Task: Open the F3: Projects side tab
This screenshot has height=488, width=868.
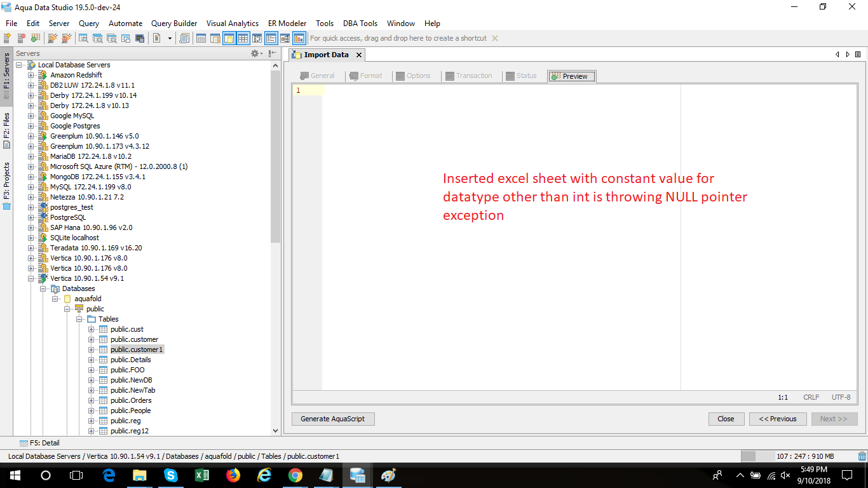Action: [x=6, y=186]
